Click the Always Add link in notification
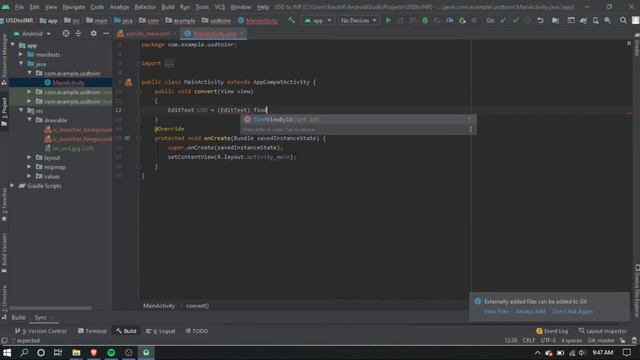Screen dimensions: 640x360 pos(530,311)
